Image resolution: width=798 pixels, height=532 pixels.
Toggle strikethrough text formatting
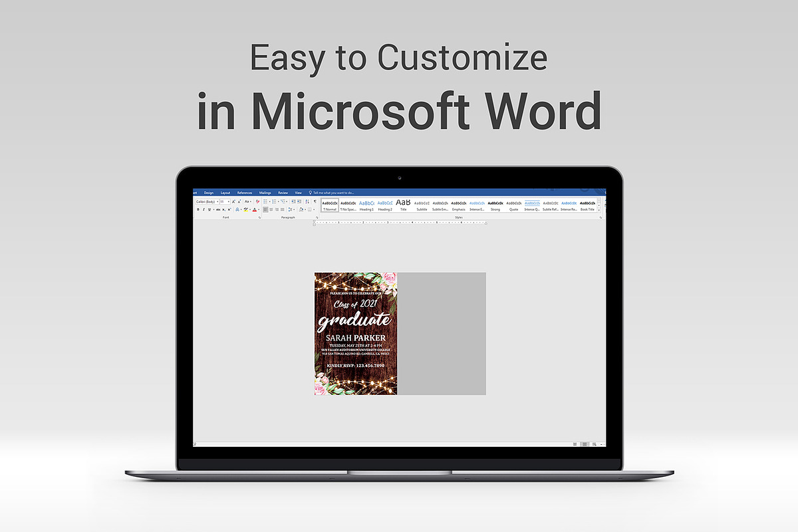[218, 209]
